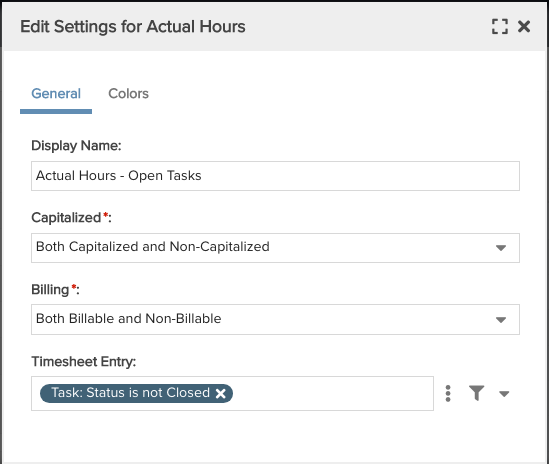The image size is (549, 464).
Task: Switch to the General tab
Action: [56, 94]
